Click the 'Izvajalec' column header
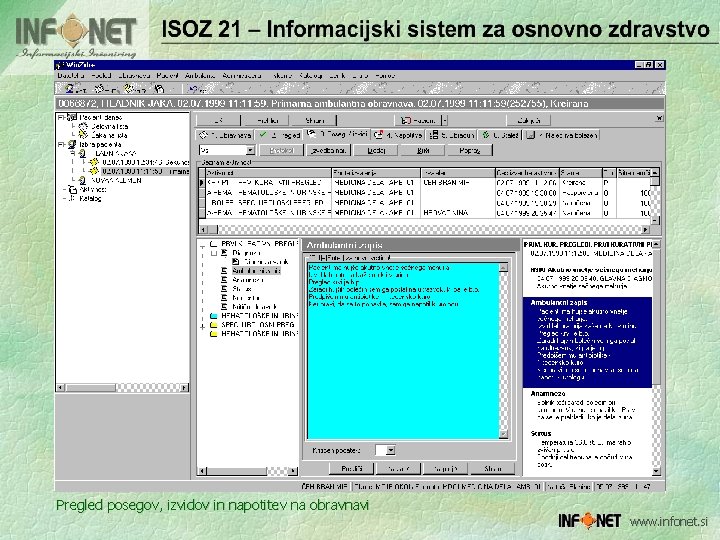 [457, 173]
